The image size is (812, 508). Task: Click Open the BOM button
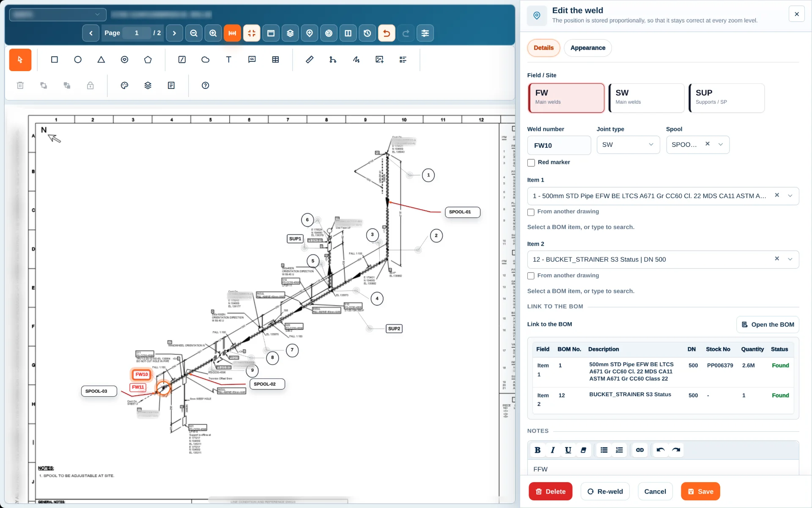[x=768, y=325]
